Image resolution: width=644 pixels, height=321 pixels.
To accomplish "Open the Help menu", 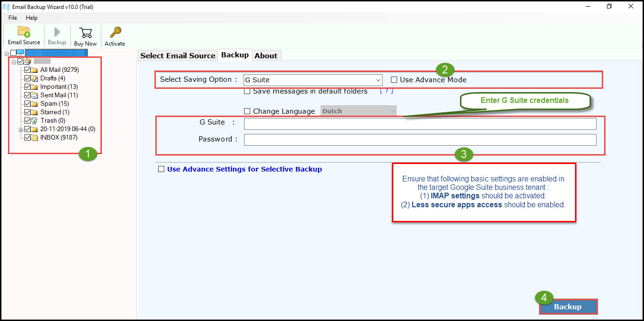I will click(x=31, y=18).
